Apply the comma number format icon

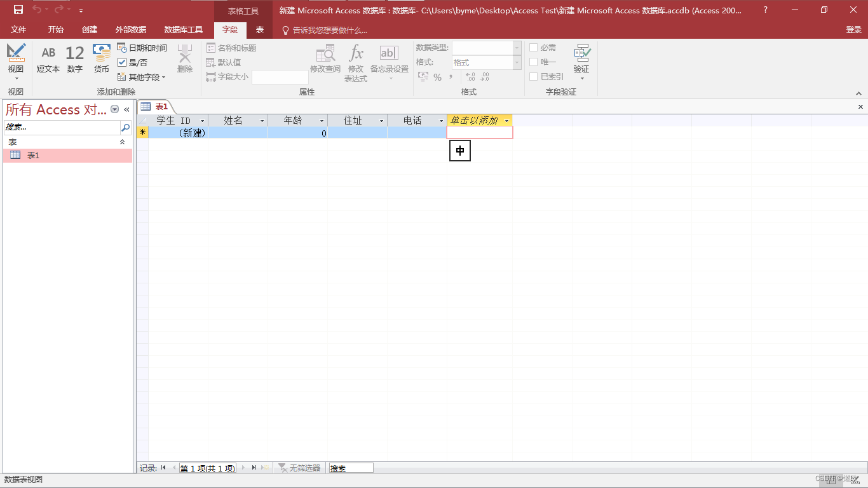click(x=451, y=77)
